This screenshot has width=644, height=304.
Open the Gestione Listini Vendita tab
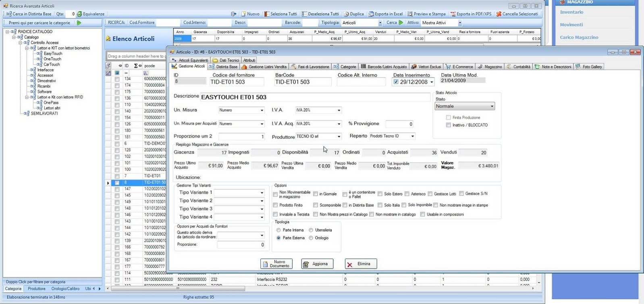264,67
